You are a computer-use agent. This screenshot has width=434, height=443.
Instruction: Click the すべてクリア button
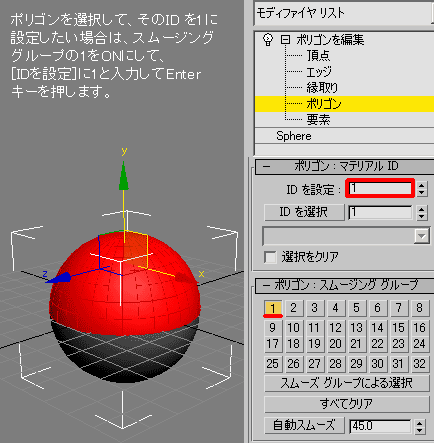[x=347, y=404]
